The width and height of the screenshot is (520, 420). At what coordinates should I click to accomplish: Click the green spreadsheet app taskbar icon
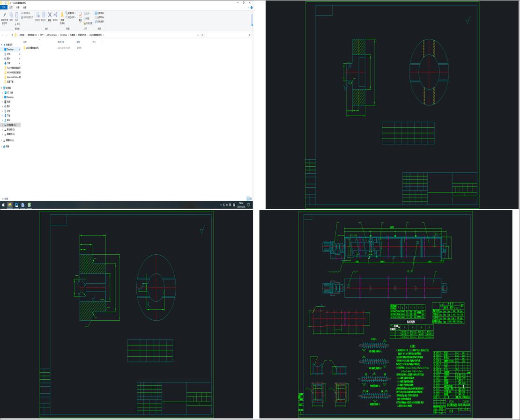tap(29, 205)
